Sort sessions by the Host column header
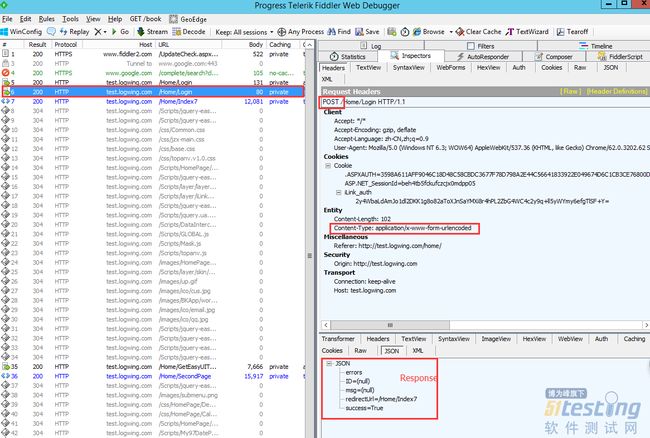Image resolution: width=650 pixels, height=438 pixels. click(117, 44)
